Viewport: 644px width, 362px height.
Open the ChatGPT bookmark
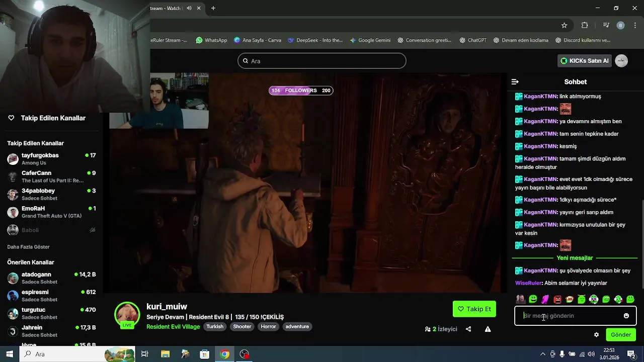(473, 40)
